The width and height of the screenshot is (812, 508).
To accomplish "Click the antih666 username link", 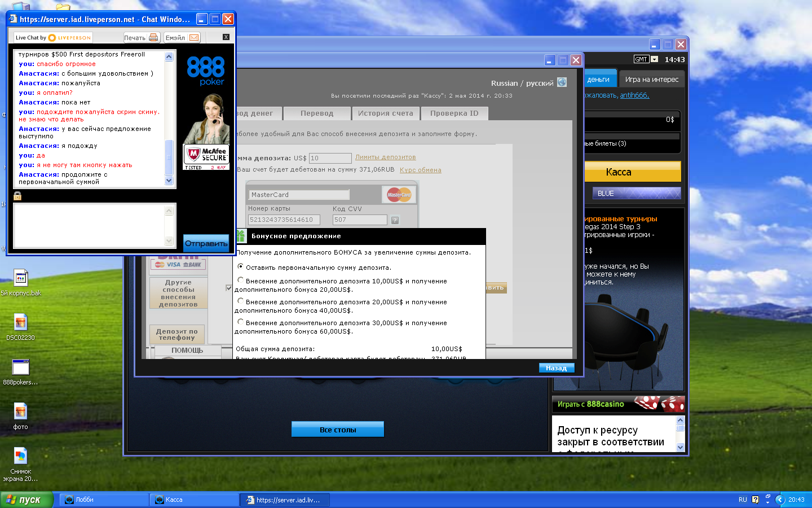I will pos(634,95).
